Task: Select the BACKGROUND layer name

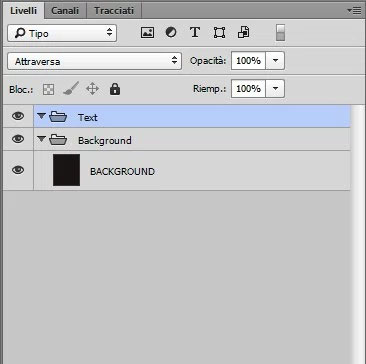Action: coord(122,172)
